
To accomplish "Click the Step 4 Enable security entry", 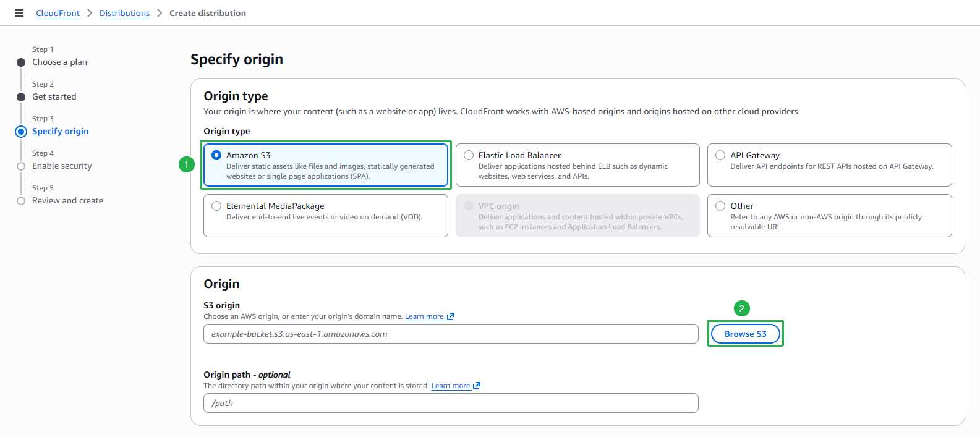I will point(62,166).
